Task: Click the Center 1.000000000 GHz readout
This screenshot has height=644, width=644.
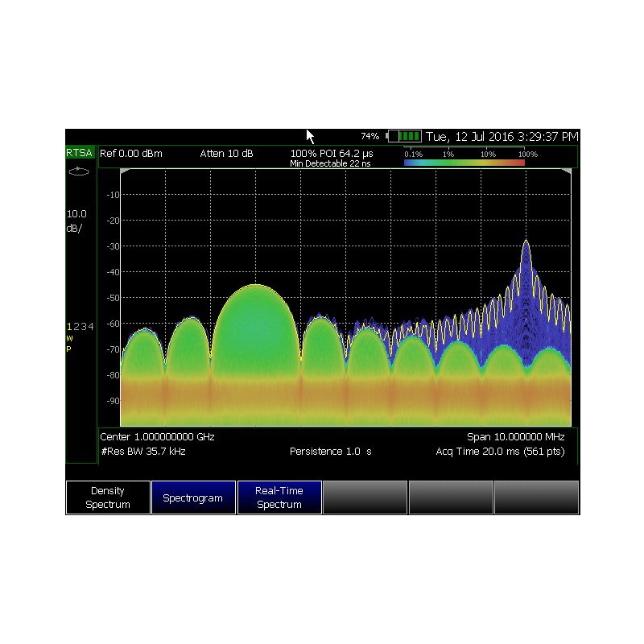Action: [x=157, y=437]
